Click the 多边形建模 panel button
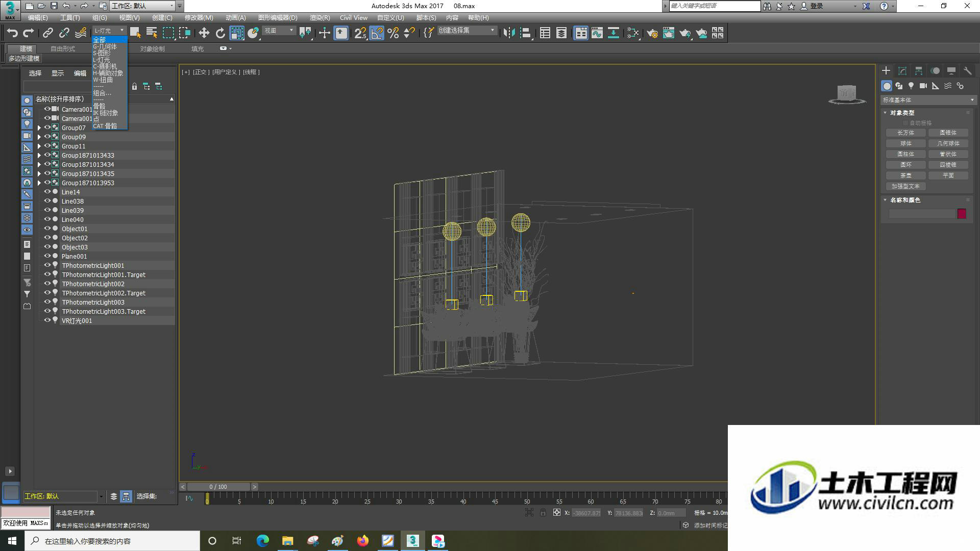This screenshot has width=980, height=551. (x=24, y=59)
